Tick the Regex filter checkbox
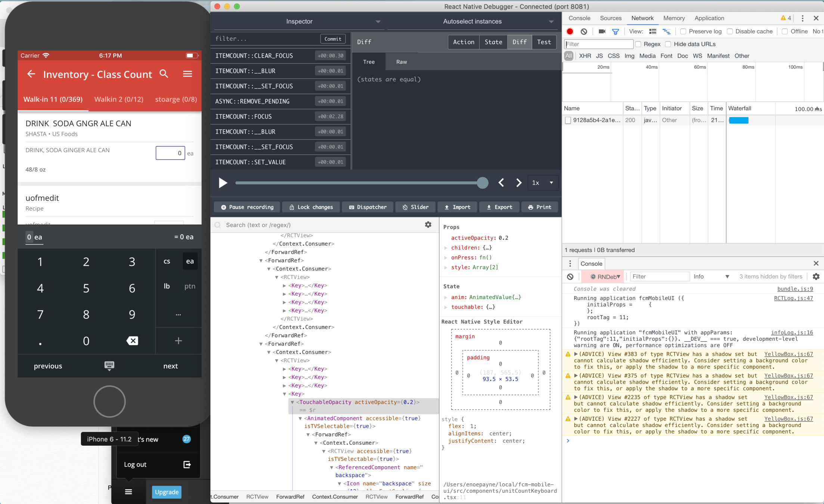Screen dimensions: 824x504 (x=638, y=44)
